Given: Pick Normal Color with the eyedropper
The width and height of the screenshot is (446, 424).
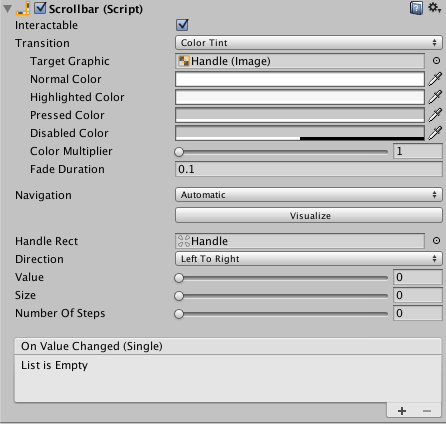Looking at the screenshot, I should tap(435, 79).
